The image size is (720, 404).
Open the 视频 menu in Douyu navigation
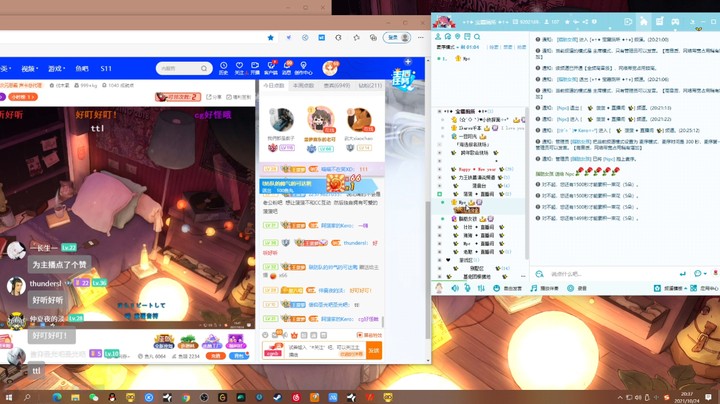[29, 68]
